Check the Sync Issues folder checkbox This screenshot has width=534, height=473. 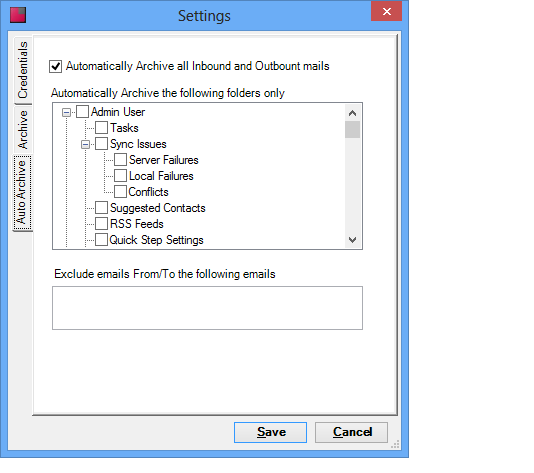(x=101, y=144)
